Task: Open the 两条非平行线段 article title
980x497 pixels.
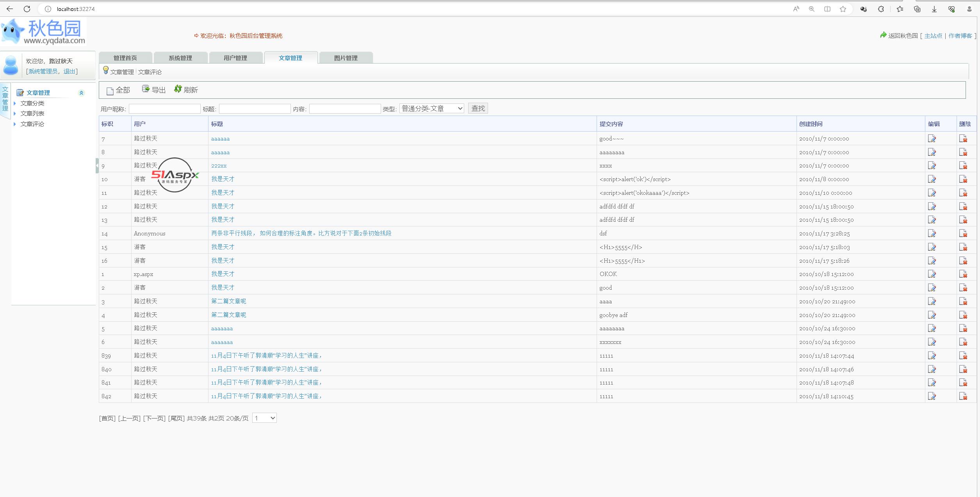Action: pos(301,233)
